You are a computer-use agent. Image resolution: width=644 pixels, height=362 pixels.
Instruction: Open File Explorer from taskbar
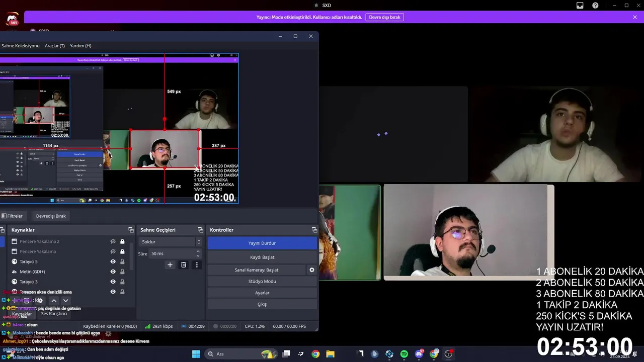(x=330, y=354)
